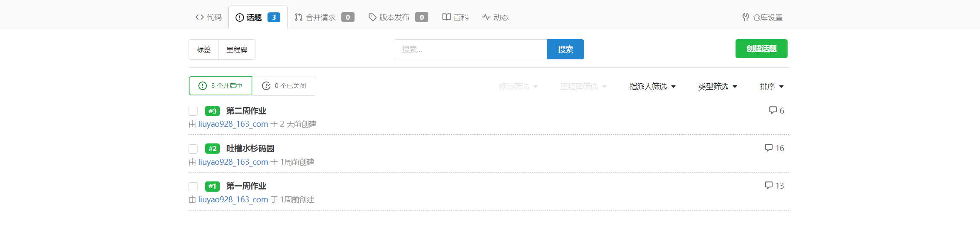
Task: Open the 代码 tab
Action: click(x=208, y=17)
